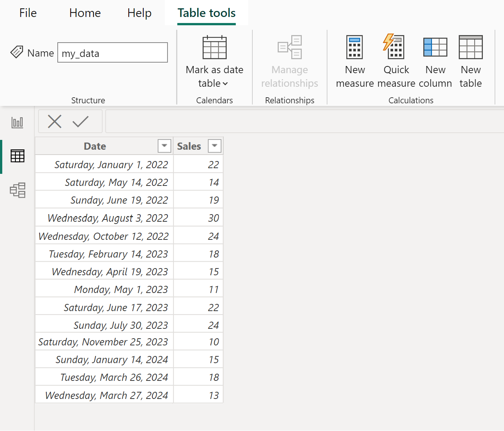Click the Help menu
504x431 pixels.
point(139,12)
